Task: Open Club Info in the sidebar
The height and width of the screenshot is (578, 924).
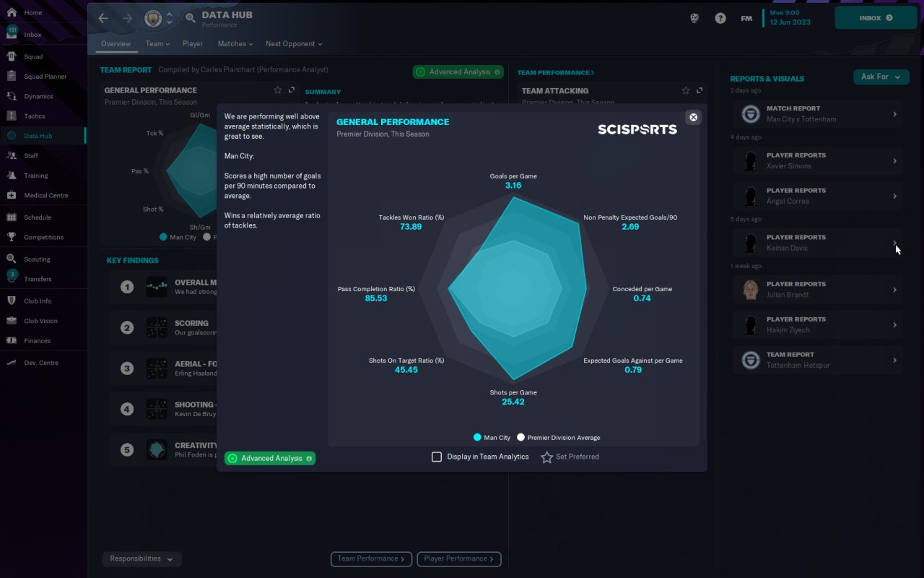Action: [x=43, y=301]
